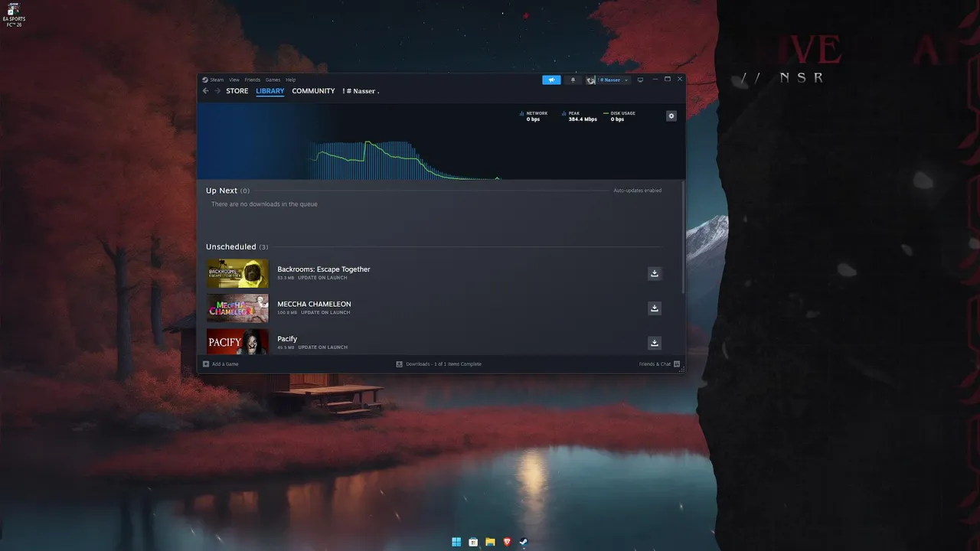
Task: Click 'There are no downloads in the queue' text
Action: (x=264, y=204)
